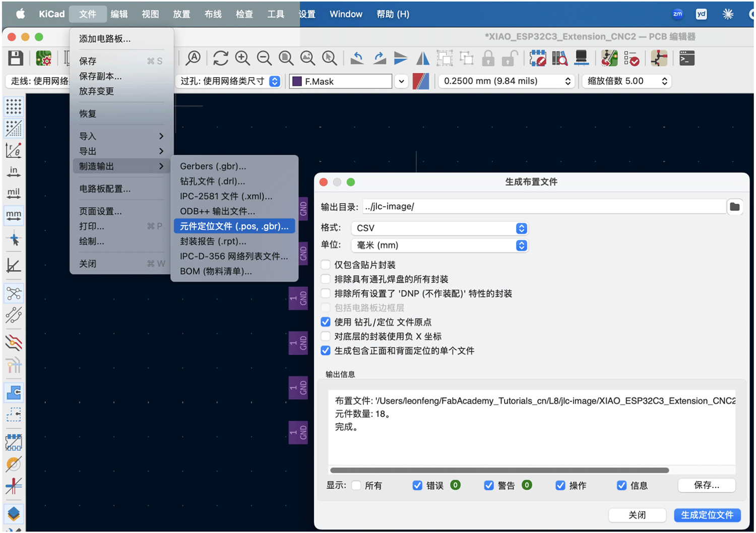Viewport: 756px width, 533px height.
Task: Switch units to inches icon
Action: point(14,171)
